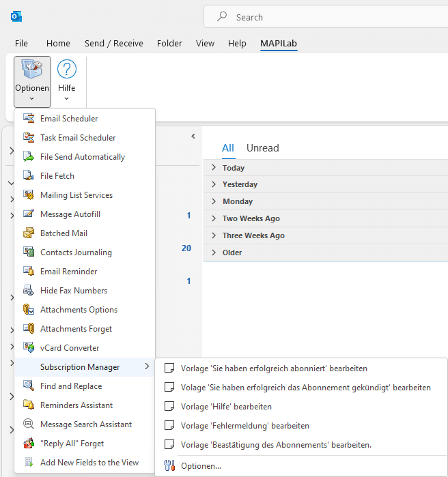Click note icon for Vorlage 'Fehlermeldung' bearbeiten
448x477 pixels.
pyautogui.click(x=169, y=426)
